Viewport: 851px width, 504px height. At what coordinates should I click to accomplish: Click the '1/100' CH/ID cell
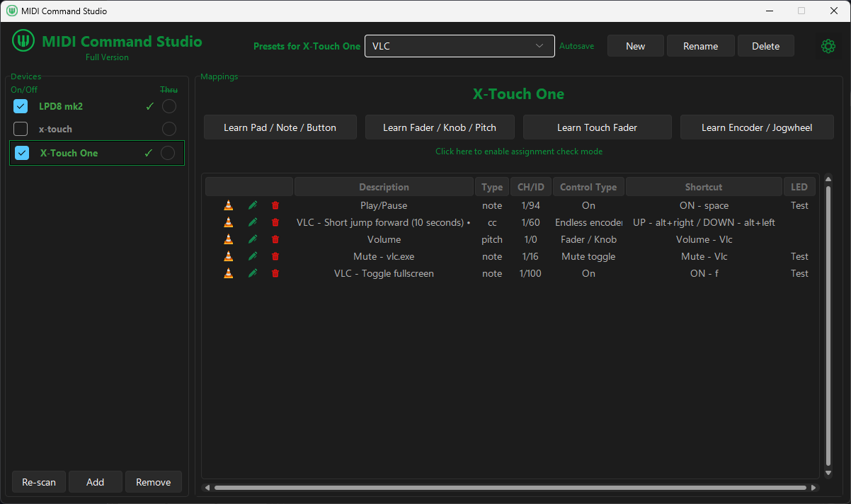530,273
